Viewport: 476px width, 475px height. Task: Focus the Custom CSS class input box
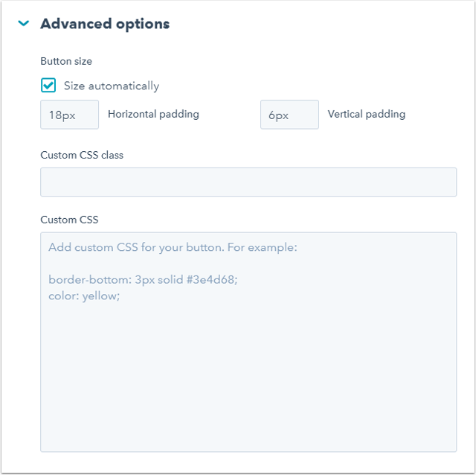248,182
